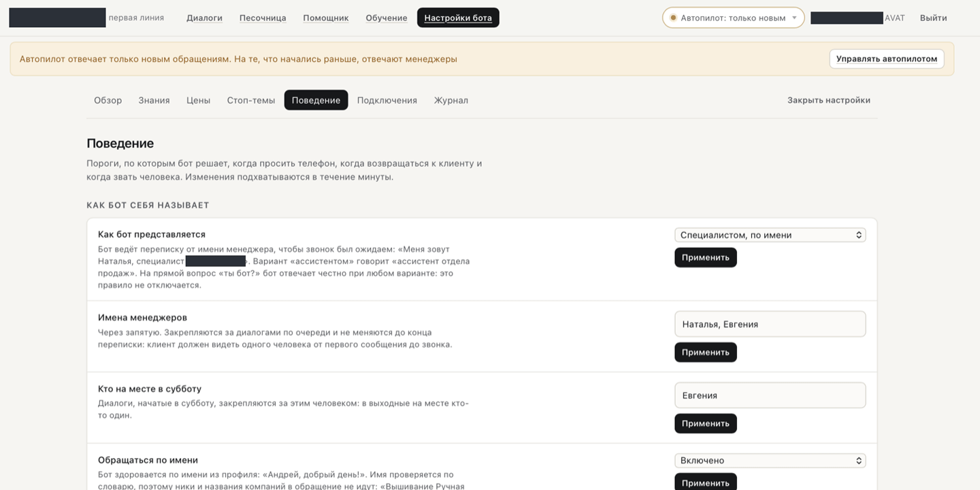The image size is (980, 490).
Task: Go to Помощник page
Action: pyautogui.click(x=326, y=18)
